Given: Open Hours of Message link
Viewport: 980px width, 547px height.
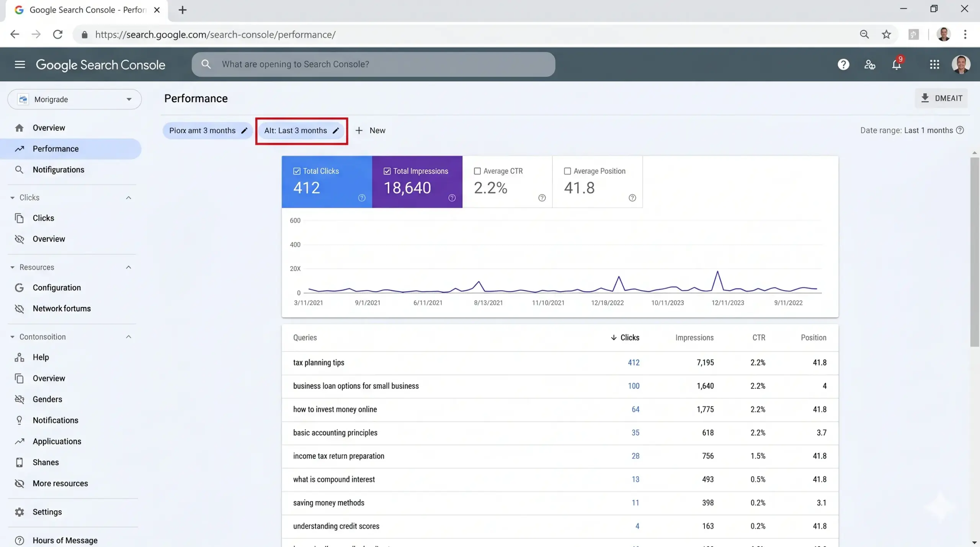Looking at the screenshot, I should (x=65, y=540).
